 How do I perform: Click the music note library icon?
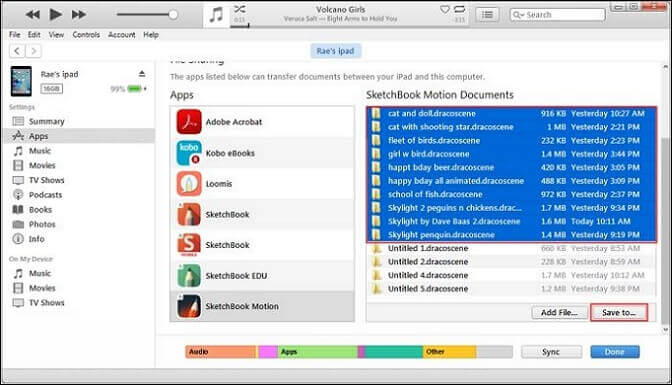coord(216,15)
